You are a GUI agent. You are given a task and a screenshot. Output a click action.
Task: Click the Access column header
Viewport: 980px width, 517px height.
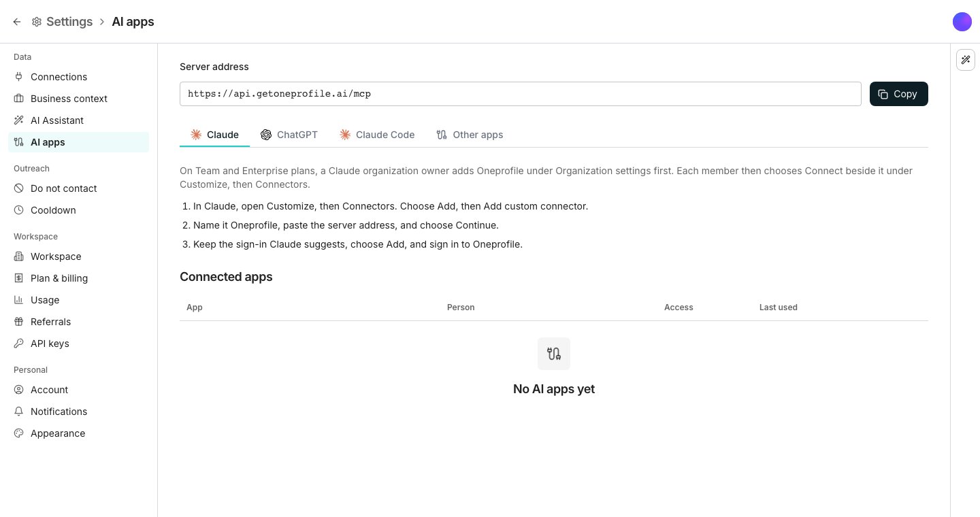coord(679,307)
